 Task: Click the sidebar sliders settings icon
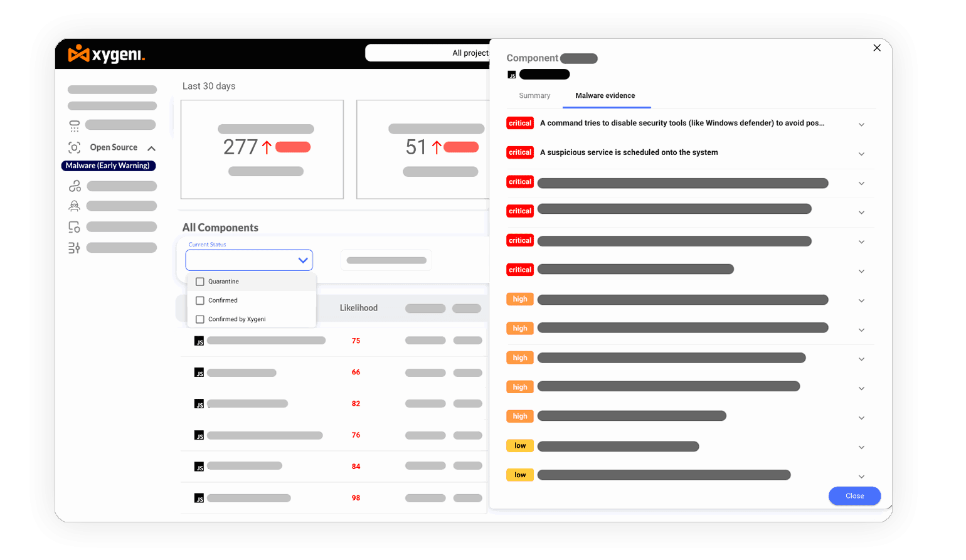[x=74, y=248]
